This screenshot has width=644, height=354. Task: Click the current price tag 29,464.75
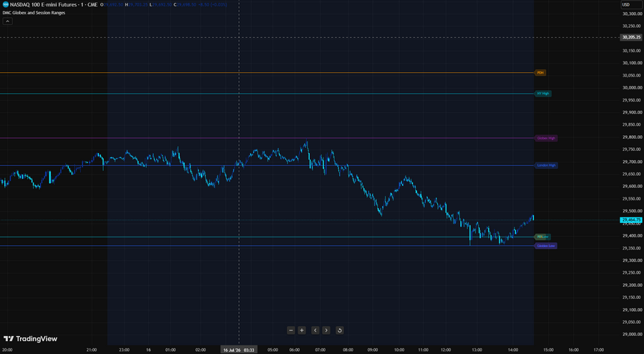click(x=631, y=220)
